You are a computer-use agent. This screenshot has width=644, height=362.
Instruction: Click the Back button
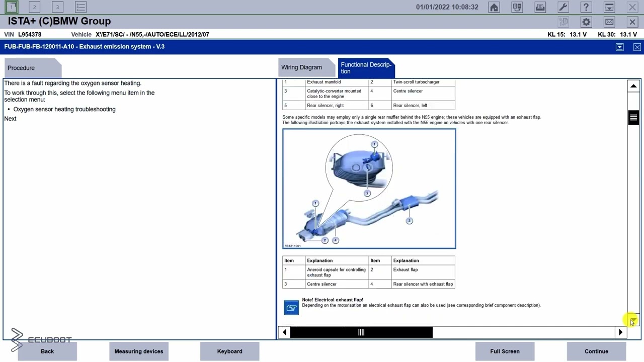47,351
